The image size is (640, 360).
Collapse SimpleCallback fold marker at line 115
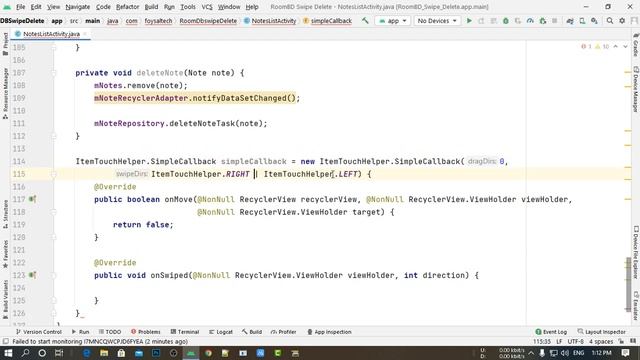[53, 174]
